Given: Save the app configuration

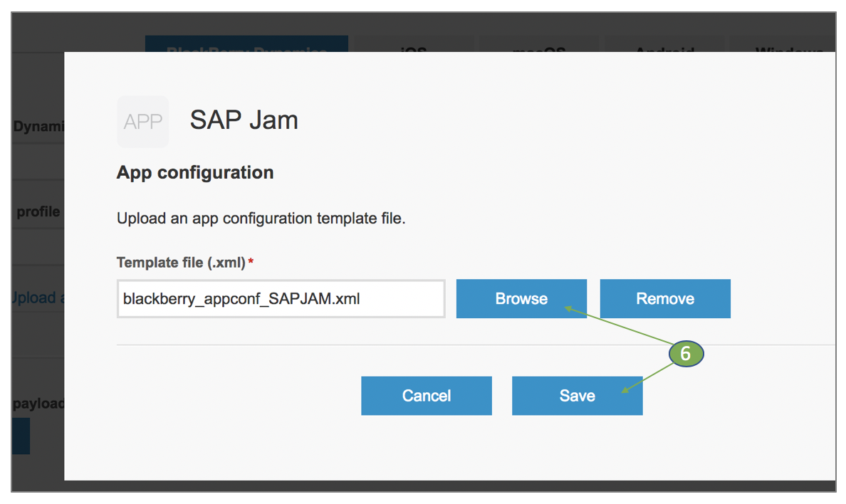Looking at the screenshot, I should coord(577,396).
